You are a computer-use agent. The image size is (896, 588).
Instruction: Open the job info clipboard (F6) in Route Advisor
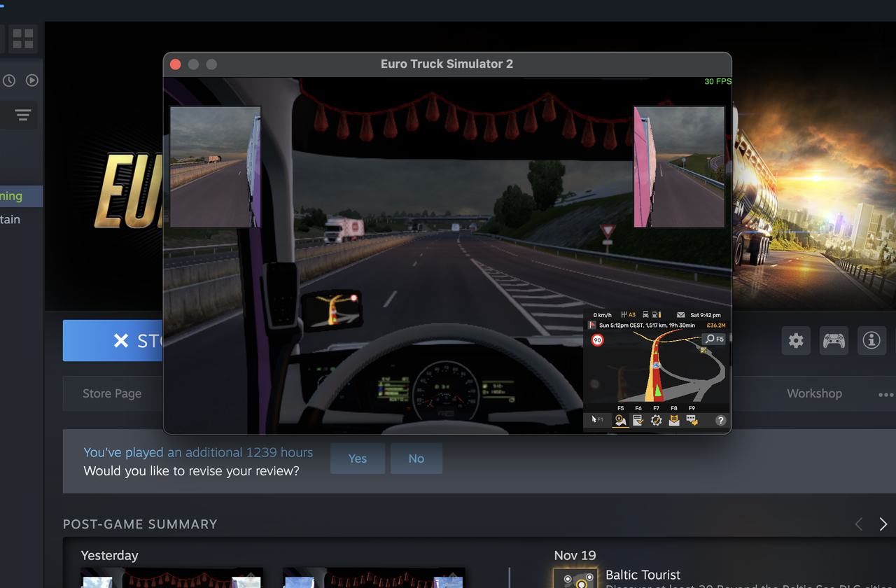(x=638, y=420)
